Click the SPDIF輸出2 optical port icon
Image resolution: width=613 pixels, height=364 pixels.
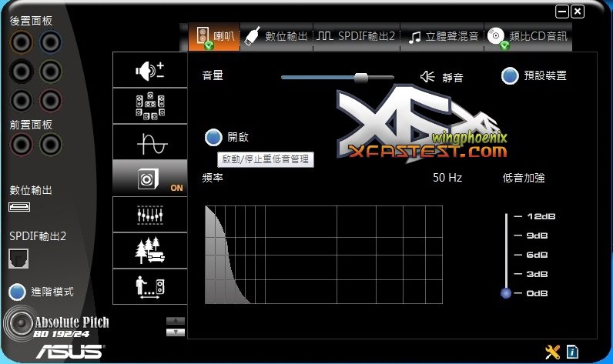18,259
